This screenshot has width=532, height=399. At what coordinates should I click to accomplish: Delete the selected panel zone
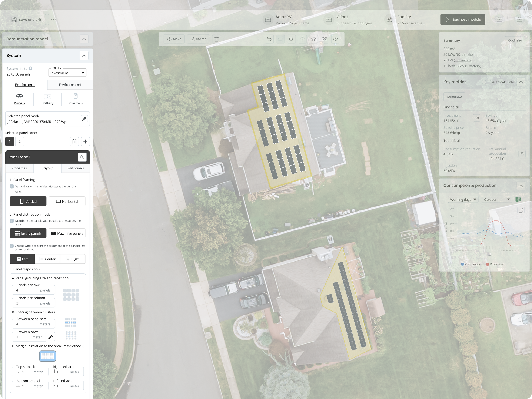tap(74, 142)
